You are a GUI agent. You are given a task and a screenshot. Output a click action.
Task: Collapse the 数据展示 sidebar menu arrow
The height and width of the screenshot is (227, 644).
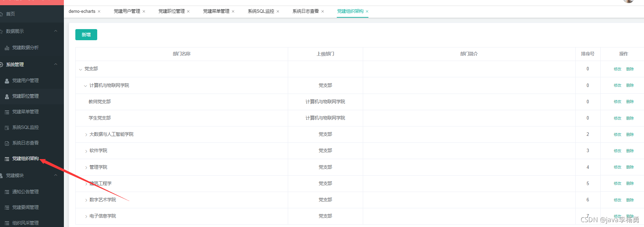click(x=56, y=31)
